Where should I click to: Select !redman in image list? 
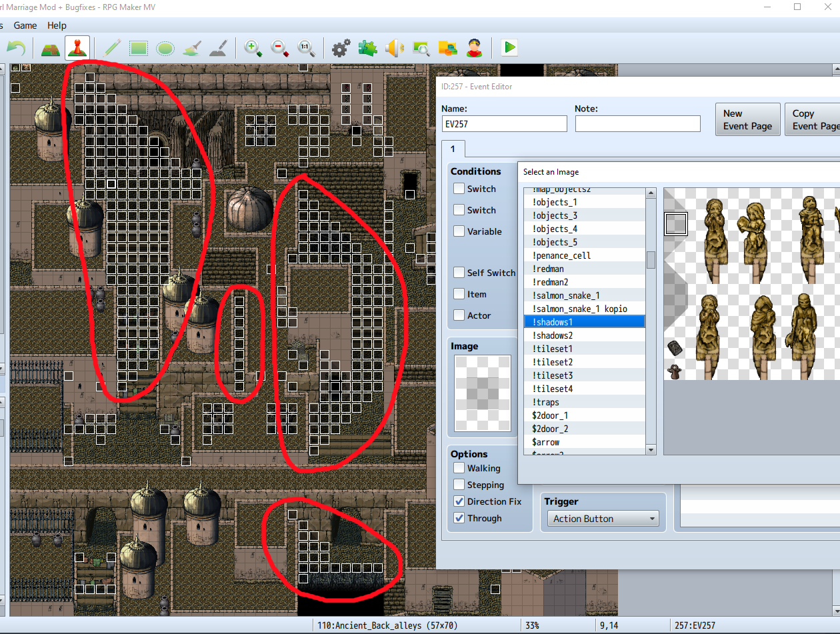pos(585,269)
